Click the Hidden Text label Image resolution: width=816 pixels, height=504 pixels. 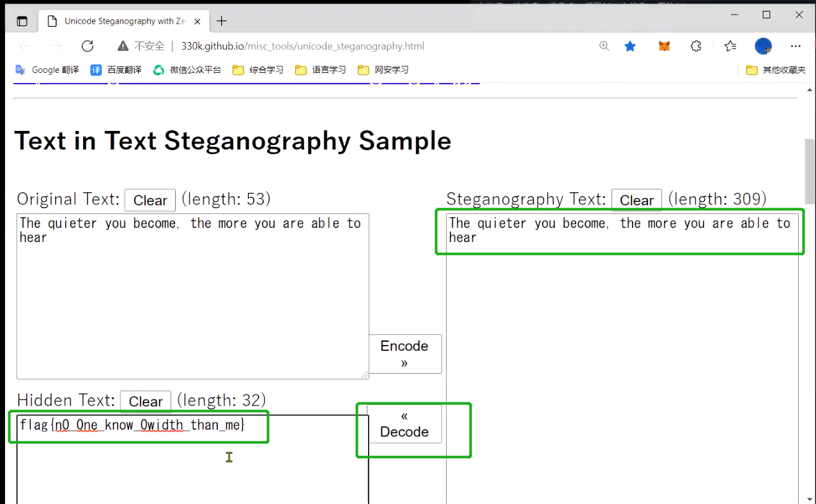[66, 401]
